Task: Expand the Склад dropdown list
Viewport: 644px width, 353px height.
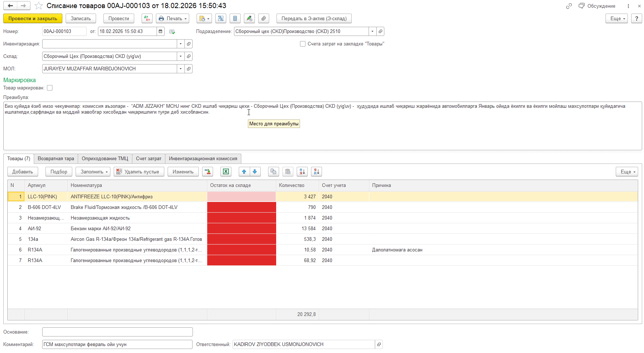Action: coord(180,56)
